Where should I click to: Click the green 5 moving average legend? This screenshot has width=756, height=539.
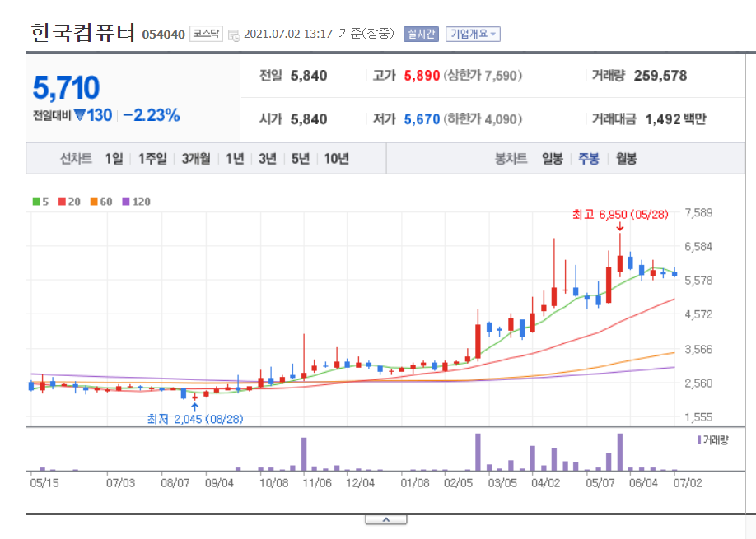(40, 202)
